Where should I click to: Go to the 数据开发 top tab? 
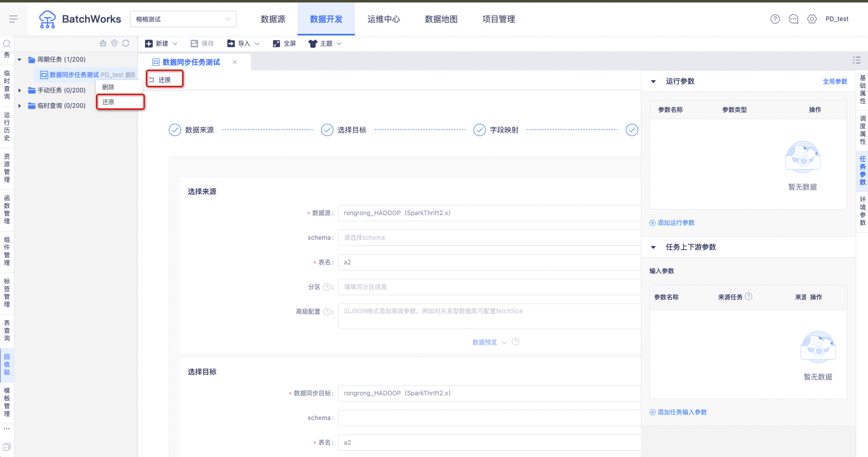point(326,19)
